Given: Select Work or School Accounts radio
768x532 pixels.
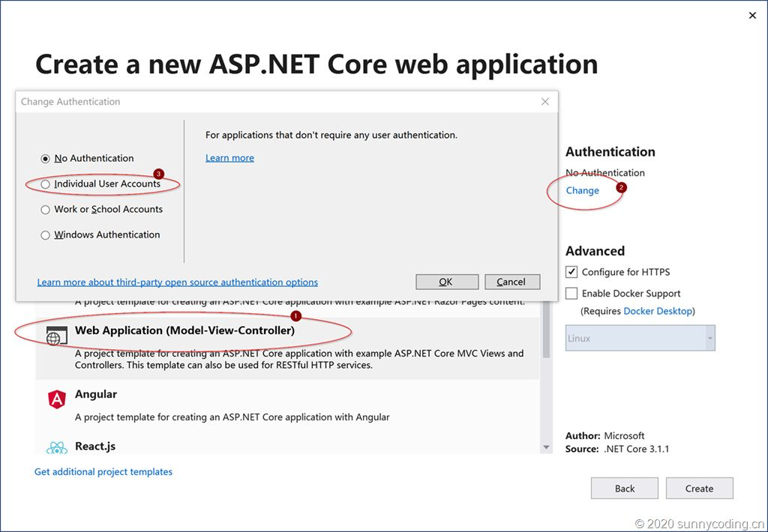Looking at the screenshot, I should [46, 210].
